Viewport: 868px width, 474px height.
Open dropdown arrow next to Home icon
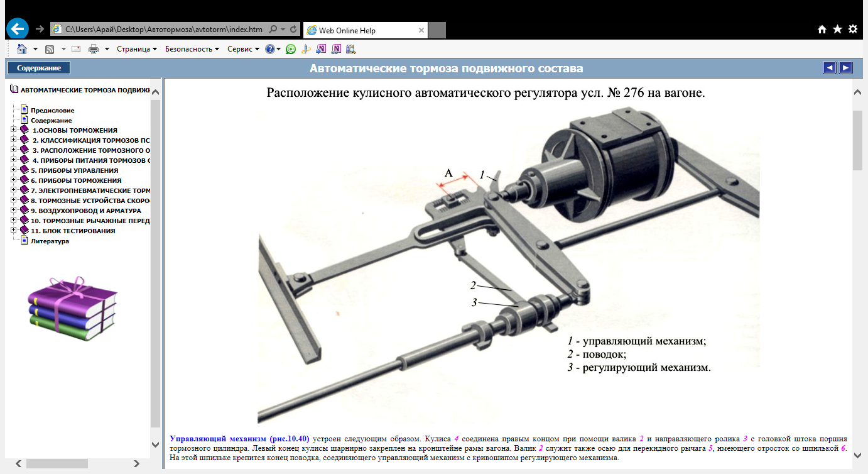pos(36,49)
